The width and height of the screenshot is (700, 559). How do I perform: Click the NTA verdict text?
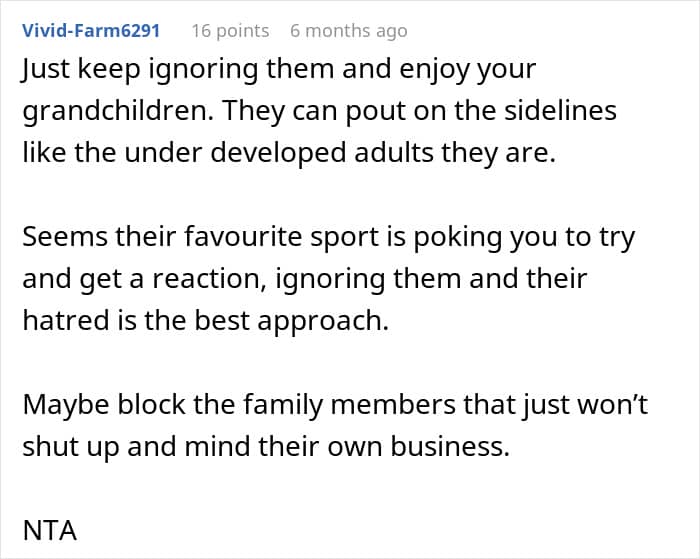[49, 530]
